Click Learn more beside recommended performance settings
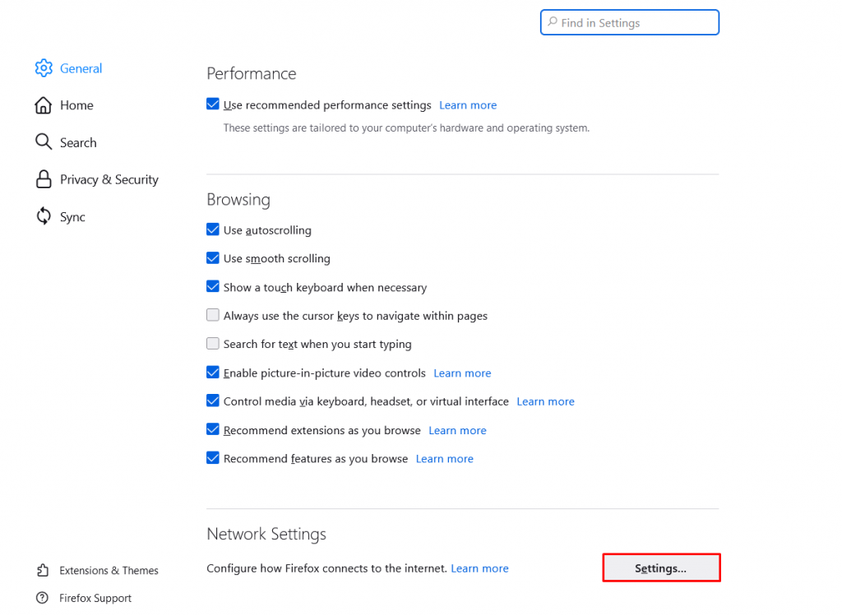842x616 pixels. tap(467, 104)
